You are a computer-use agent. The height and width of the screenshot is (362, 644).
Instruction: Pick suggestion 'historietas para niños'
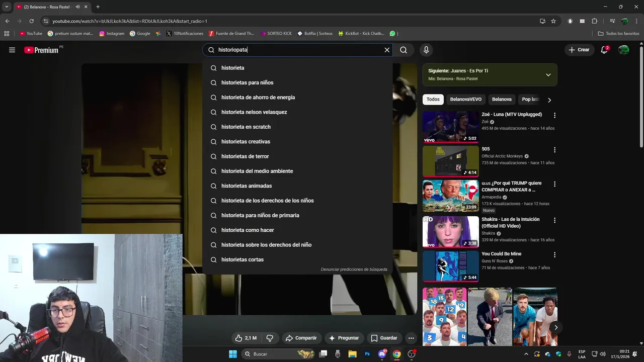coord(297,82)
